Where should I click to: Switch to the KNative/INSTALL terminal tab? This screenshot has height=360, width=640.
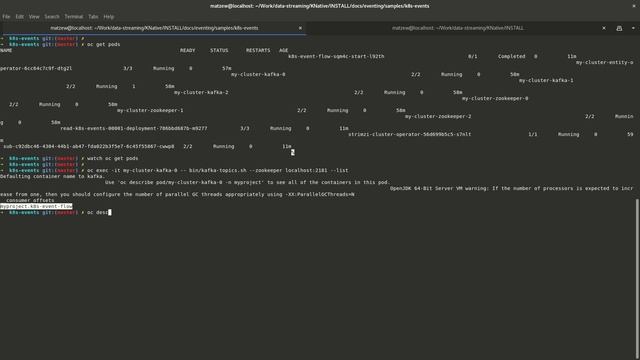(458, 28)
